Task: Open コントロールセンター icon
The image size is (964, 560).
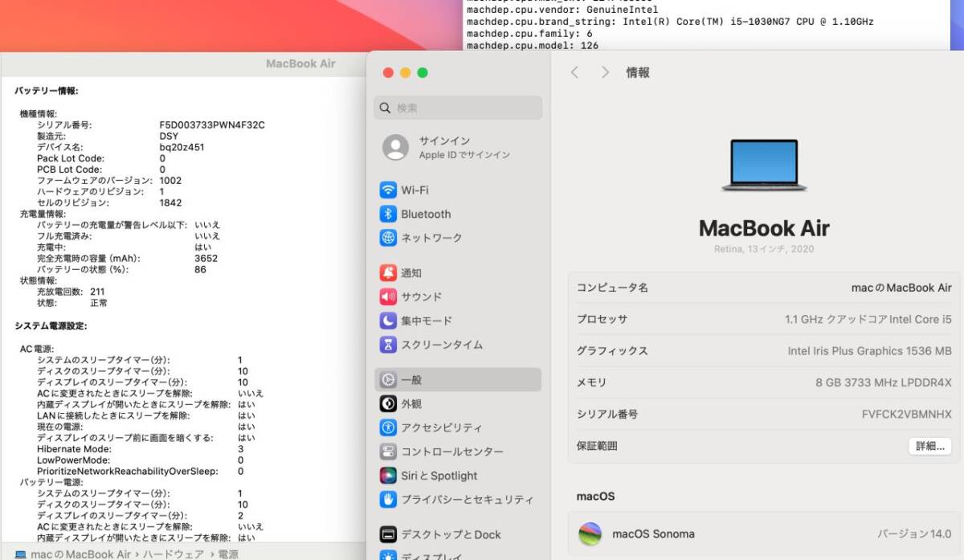Action: pyautogui.click(x=389, y=452)
